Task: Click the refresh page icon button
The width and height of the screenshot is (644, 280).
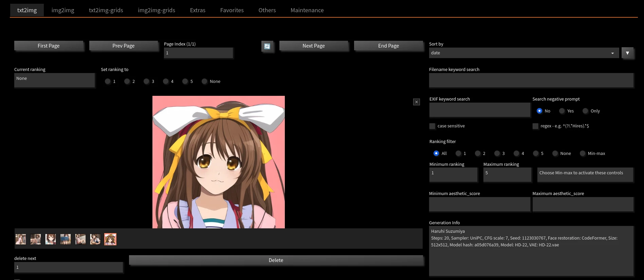Action: [267, 46]
